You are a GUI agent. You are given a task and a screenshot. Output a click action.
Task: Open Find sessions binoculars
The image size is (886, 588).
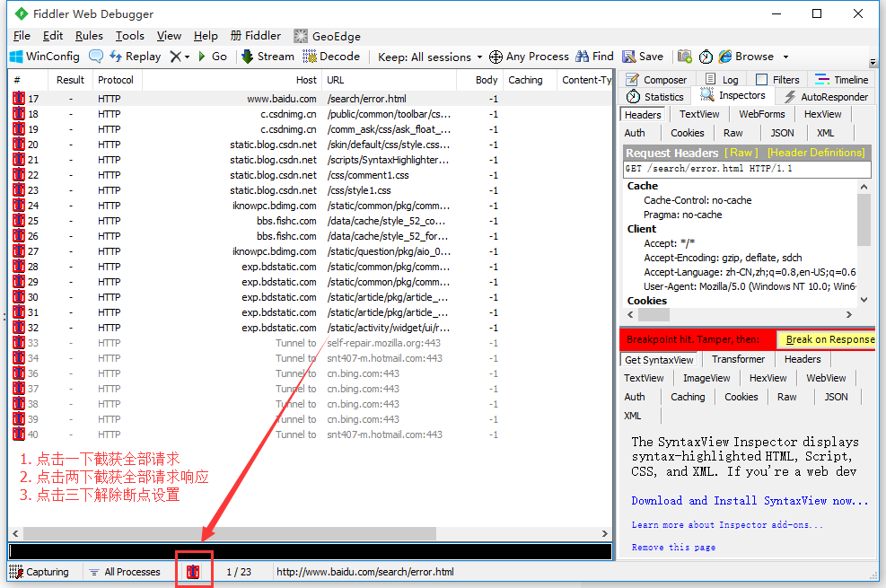594,57
